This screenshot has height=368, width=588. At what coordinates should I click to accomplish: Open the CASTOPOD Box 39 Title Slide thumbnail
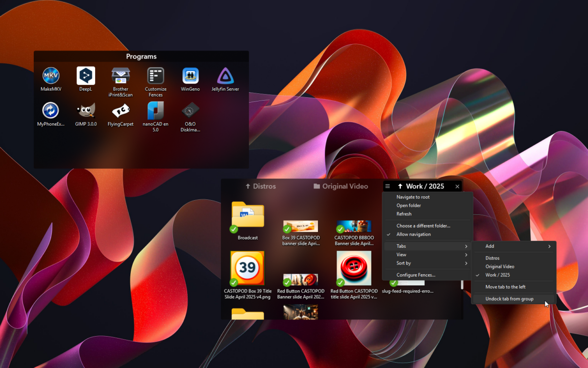tap(247, 269)
